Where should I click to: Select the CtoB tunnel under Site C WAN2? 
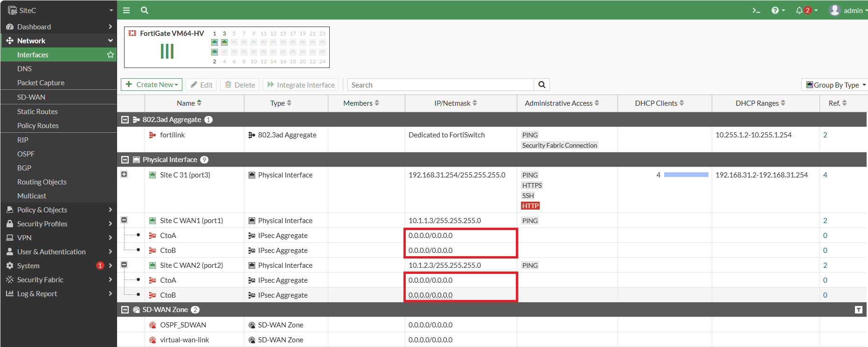point(168,295)
